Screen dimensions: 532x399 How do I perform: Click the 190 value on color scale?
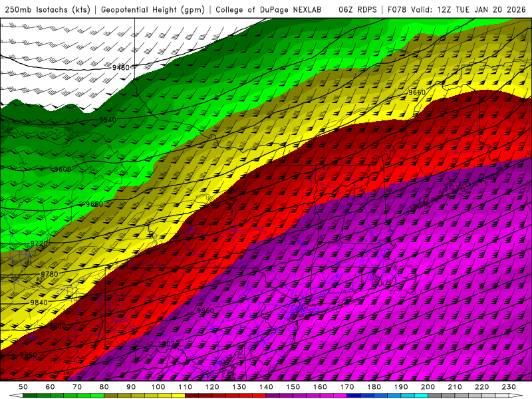click(401, 387)
